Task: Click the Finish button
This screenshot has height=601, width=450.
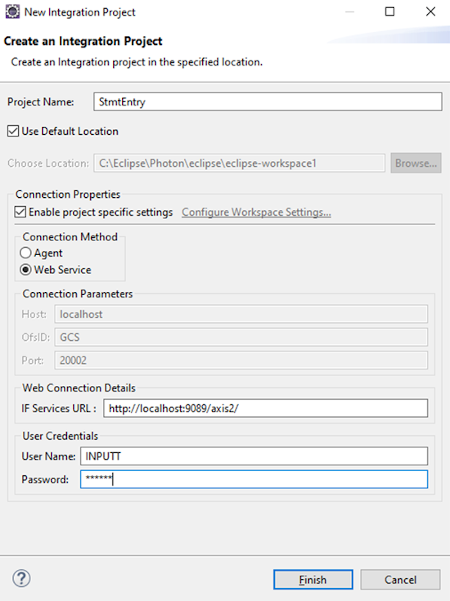Action: [313, 580]
